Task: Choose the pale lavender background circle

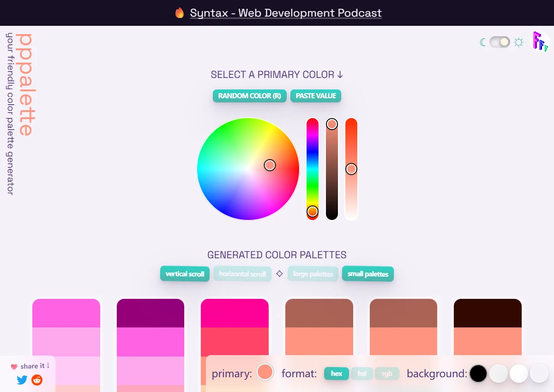Action: [x=539, y=374]
